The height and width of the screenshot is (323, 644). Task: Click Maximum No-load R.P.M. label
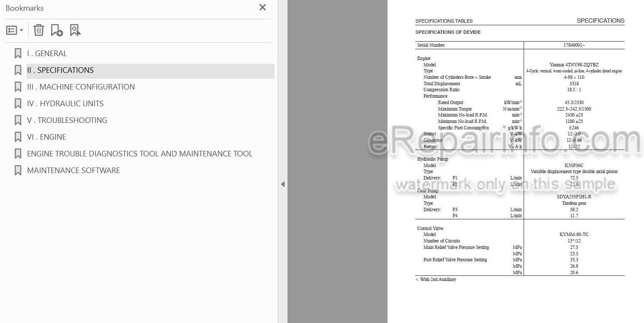coord(463,115)
